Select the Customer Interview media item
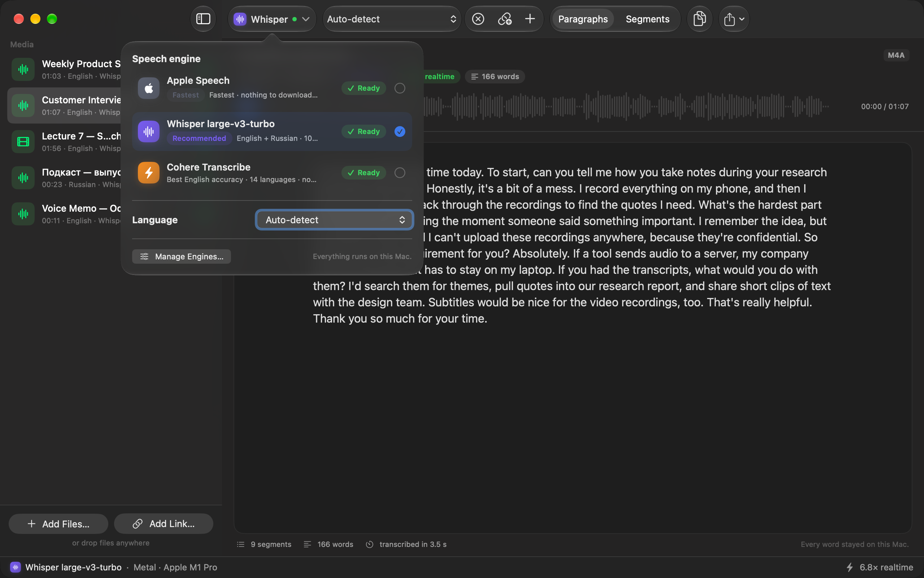The image size is (924, 578). (64, 105)
